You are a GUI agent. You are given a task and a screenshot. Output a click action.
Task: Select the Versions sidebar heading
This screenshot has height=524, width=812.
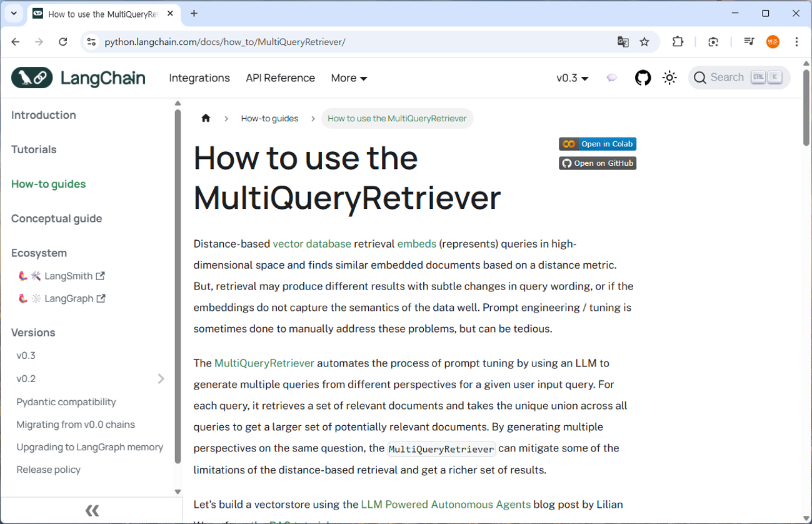[x=33, y=333]
